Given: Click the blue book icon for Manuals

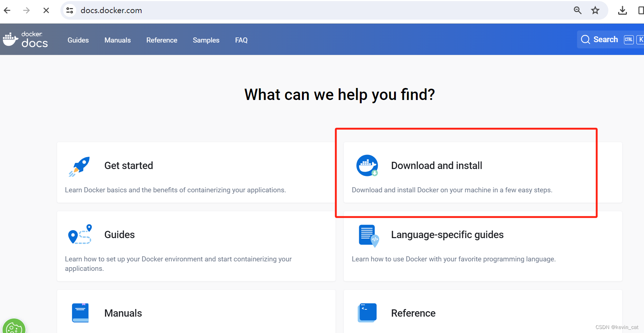Looking at the screenshot, I should [80, 313].
